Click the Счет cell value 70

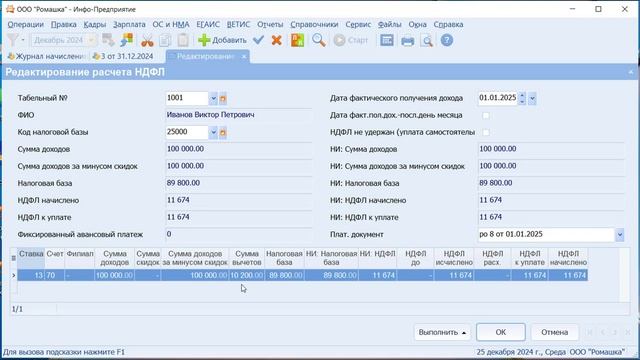pyautogui.click(x=55, y=276)
